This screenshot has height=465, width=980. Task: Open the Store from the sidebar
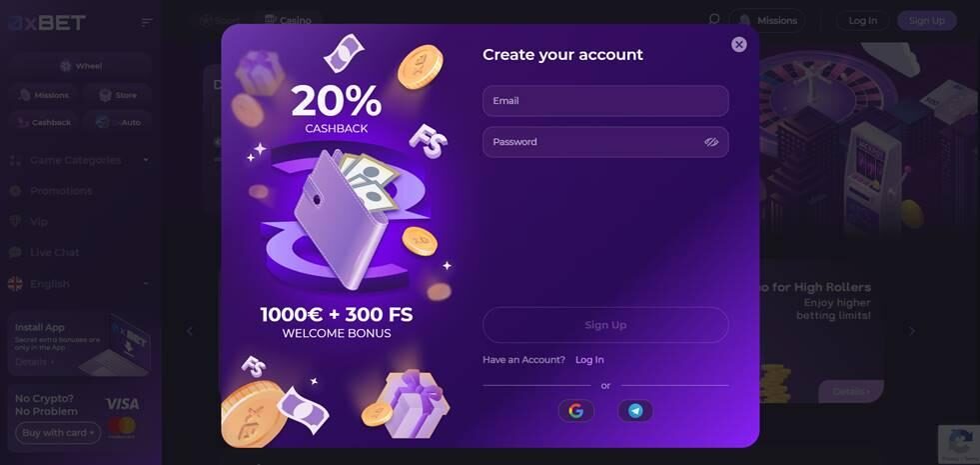118,95
